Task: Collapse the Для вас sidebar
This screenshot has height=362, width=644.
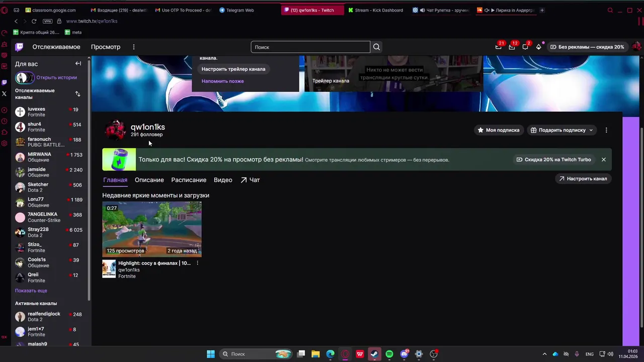Action: coord(78,64)
